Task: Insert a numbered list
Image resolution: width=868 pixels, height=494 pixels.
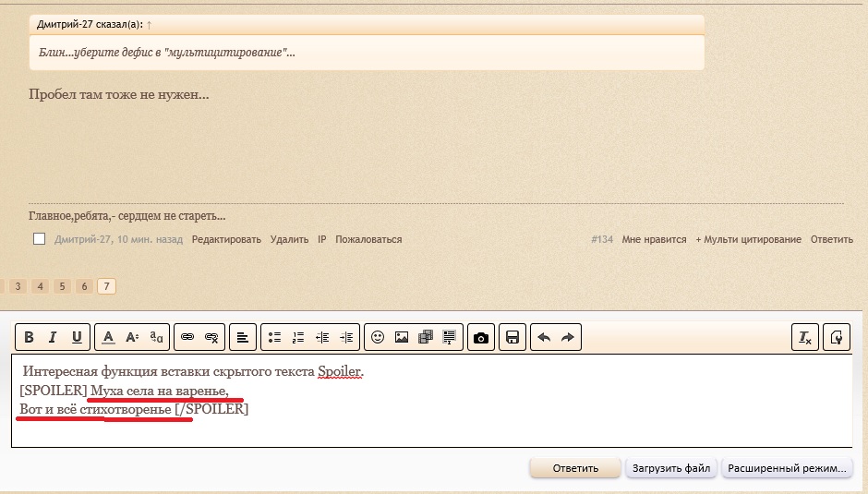Action: pos(298,337)
